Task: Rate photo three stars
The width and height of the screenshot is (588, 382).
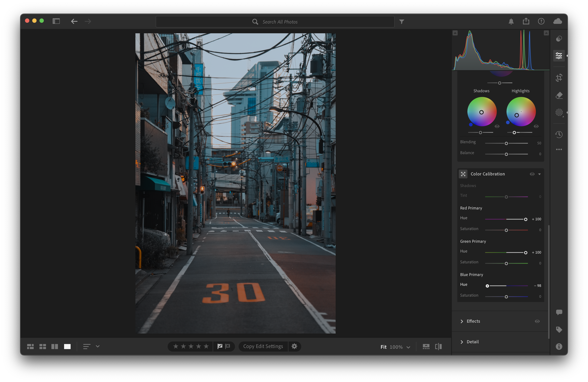Action: click(191, 346)
